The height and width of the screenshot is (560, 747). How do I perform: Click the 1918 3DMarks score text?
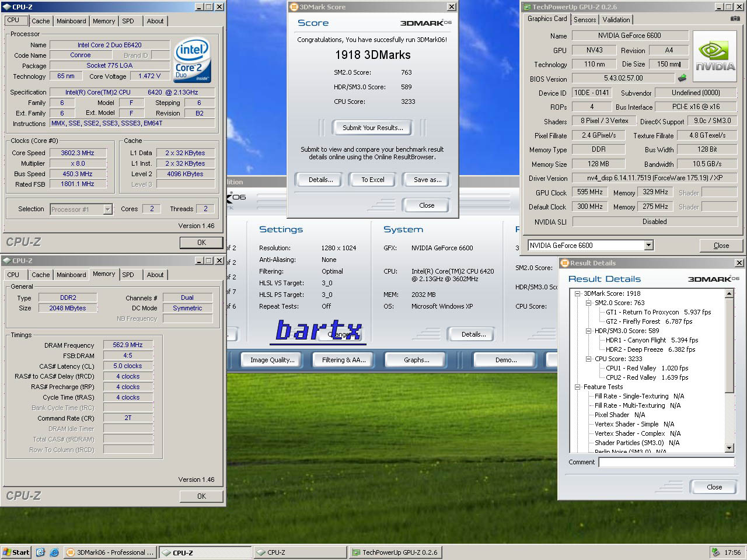[x=372, y=55]
